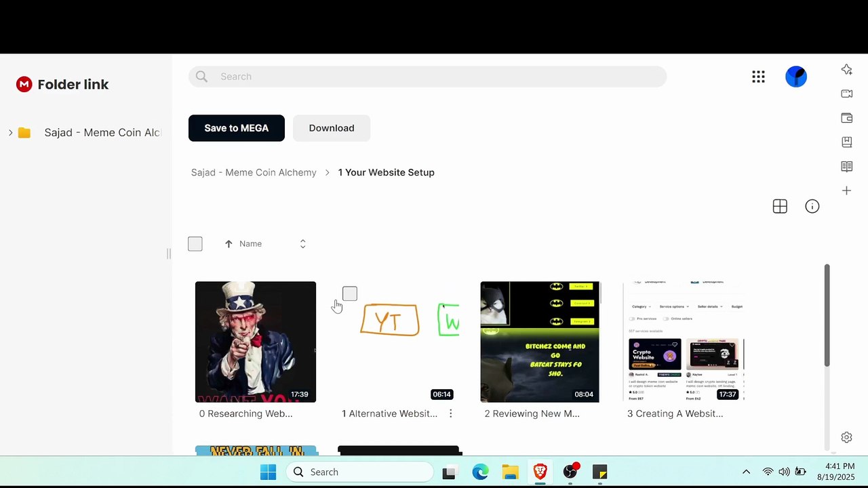The width and height of the screenshot is (868, 488).
Task: Open the Crypto Website listing thumbnail
Action: point(684,342)
